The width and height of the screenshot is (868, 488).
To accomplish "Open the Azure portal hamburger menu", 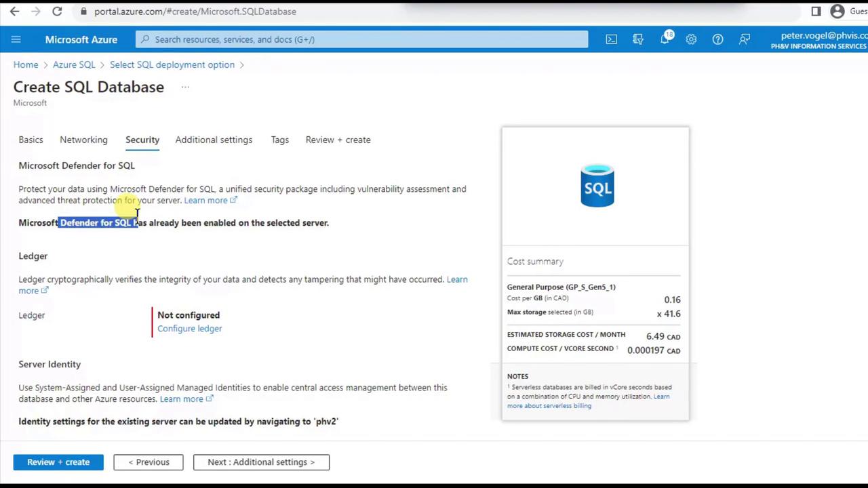I will pyautogui.click(x=16, y=39).
